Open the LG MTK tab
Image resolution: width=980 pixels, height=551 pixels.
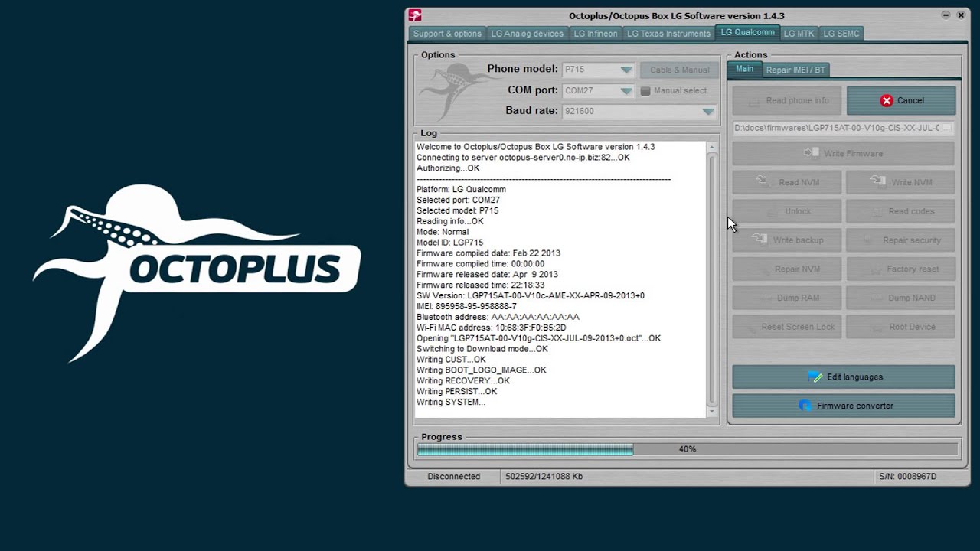click(799, 34)
